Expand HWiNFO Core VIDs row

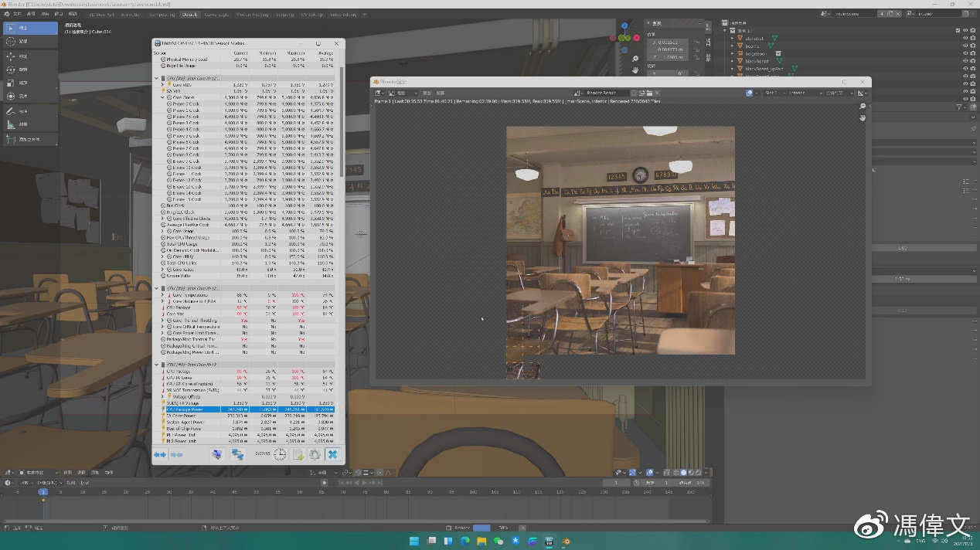point(162,85)
